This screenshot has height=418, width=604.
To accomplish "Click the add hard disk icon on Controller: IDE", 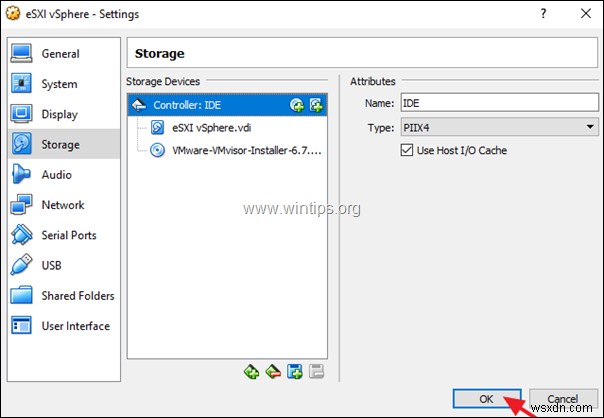I will 316,105.
